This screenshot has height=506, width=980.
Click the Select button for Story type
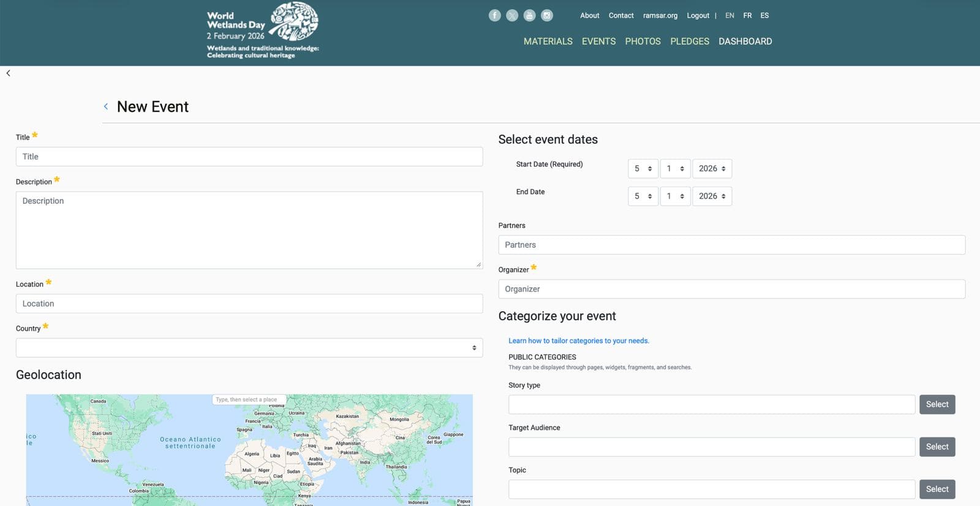[937, 404]
